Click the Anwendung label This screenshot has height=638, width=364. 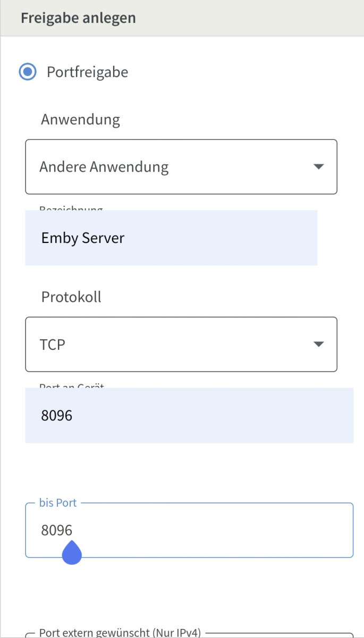[80, 119]
